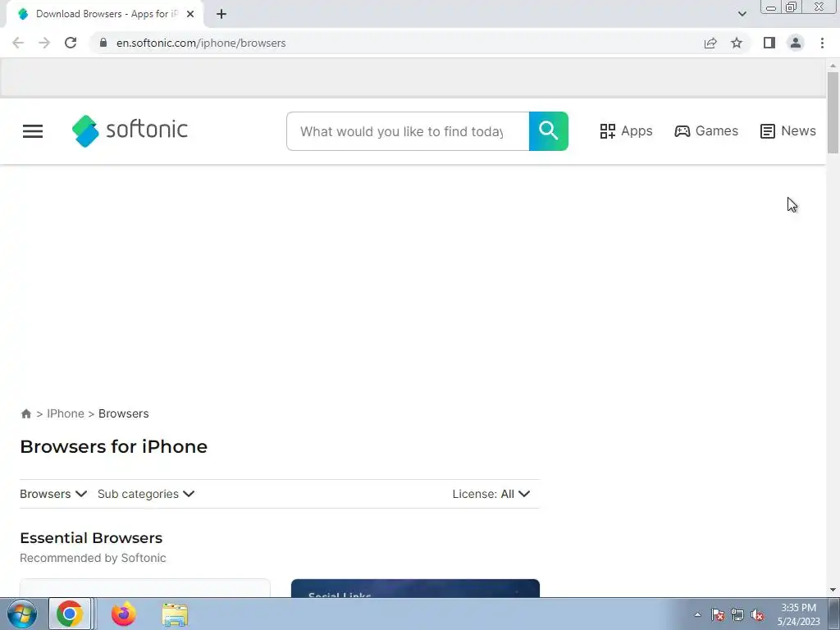This screenshot has height=630, width=840.
Task: Click the scrollbar down arrow
Action: tap(833, 590)
